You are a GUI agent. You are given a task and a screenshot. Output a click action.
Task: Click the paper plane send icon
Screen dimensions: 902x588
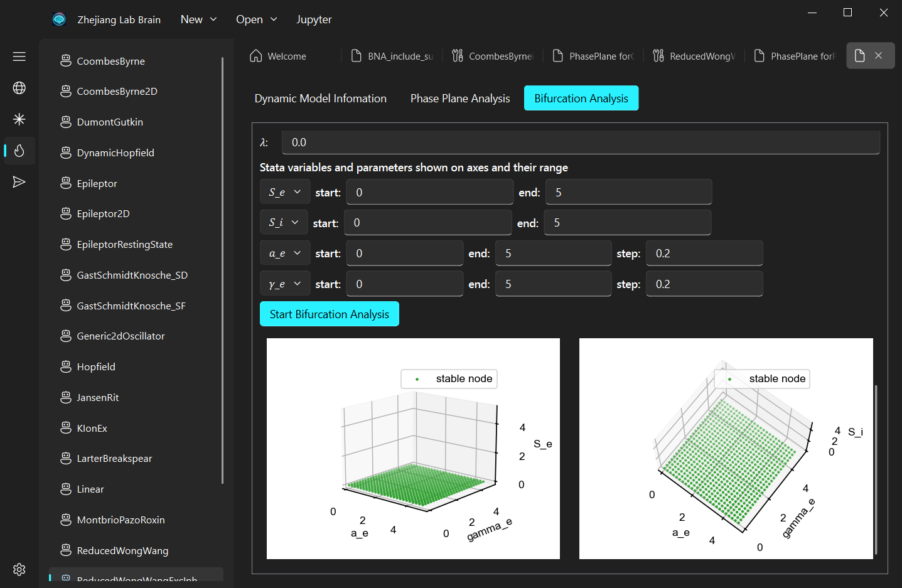(x=19, y=182)
